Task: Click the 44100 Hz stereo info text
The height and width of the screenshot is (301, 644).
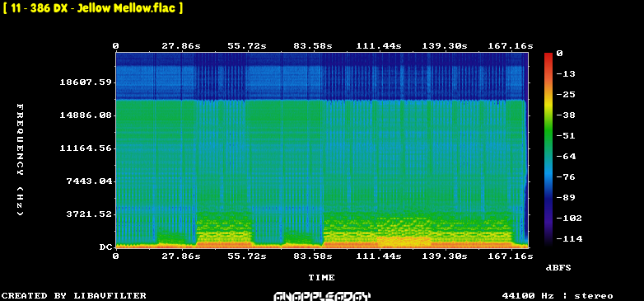Action: (558, 296)
